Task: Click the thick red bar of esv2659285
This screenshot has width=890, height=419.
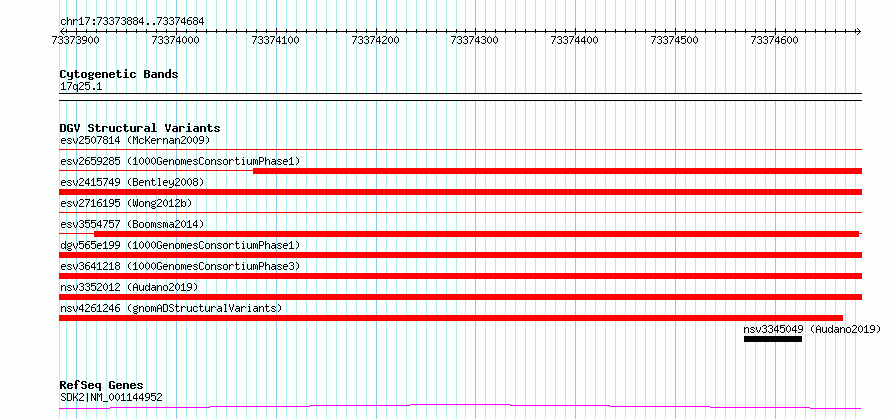Action: coord(557,171)
